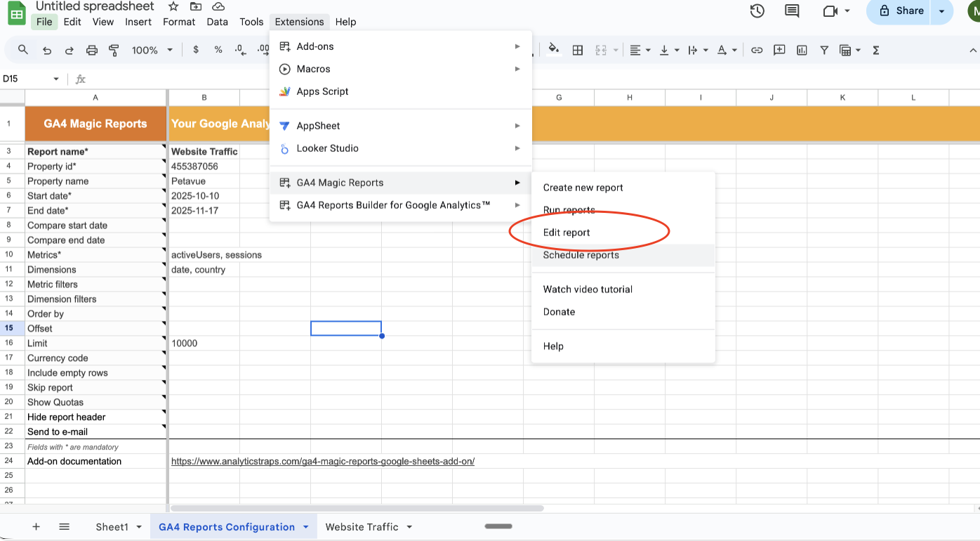Start a Meet call camera icon
The height and width of the screenshot is (541, 980).
tap(830, 11)
